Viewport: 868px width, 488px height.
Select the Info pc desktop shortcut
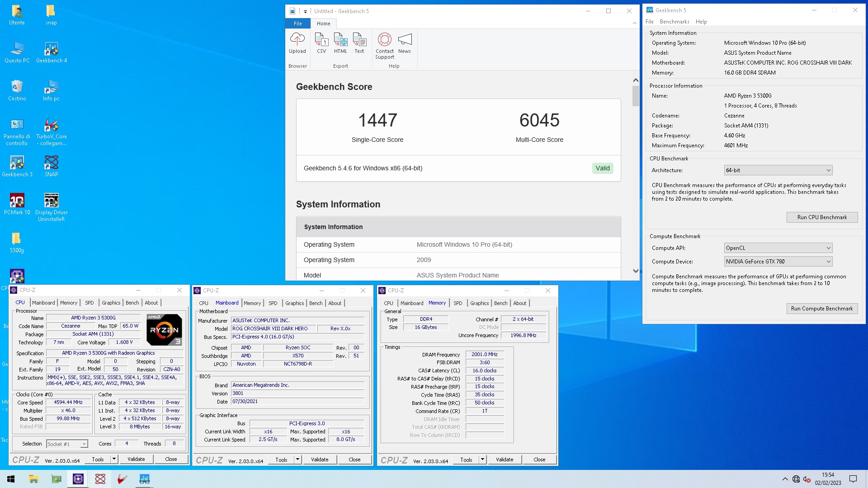click(x=51, y=90)
